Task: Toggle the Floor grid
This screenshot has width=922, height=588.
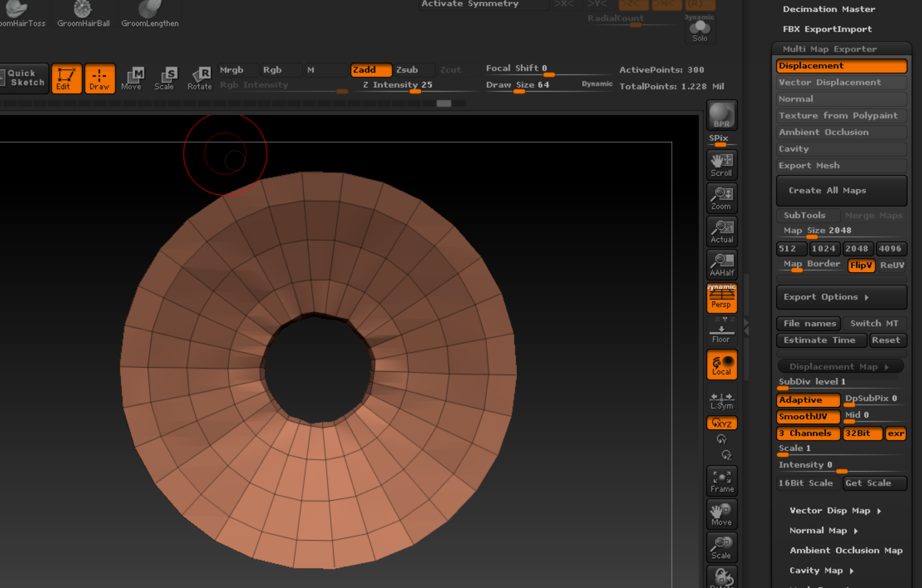Action: coord(722,331)
